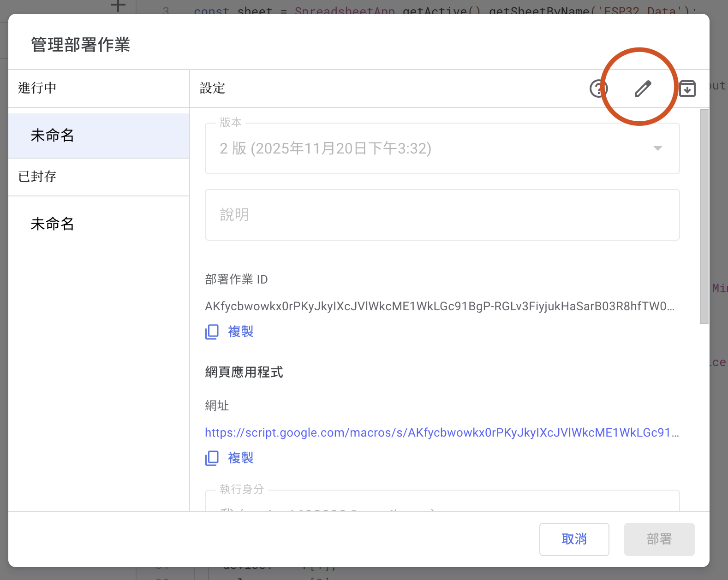Click the 取消 cancel button
The height and width of the screenshot is (580, 728).
coord(574,539)
